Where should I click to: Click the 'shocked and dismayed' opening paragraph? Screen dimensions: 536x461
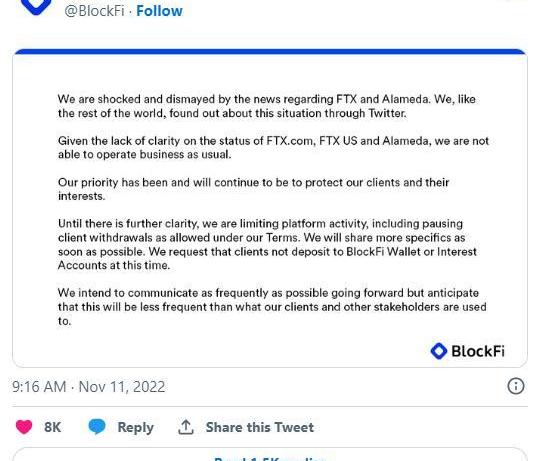[267, 106]
